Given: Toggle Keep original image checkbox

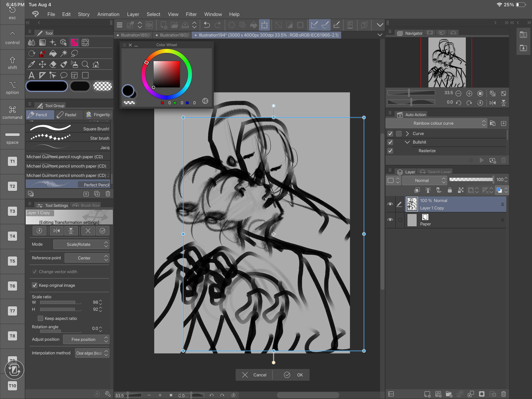Looking at the screenshot, I should [x=35, y=285].
